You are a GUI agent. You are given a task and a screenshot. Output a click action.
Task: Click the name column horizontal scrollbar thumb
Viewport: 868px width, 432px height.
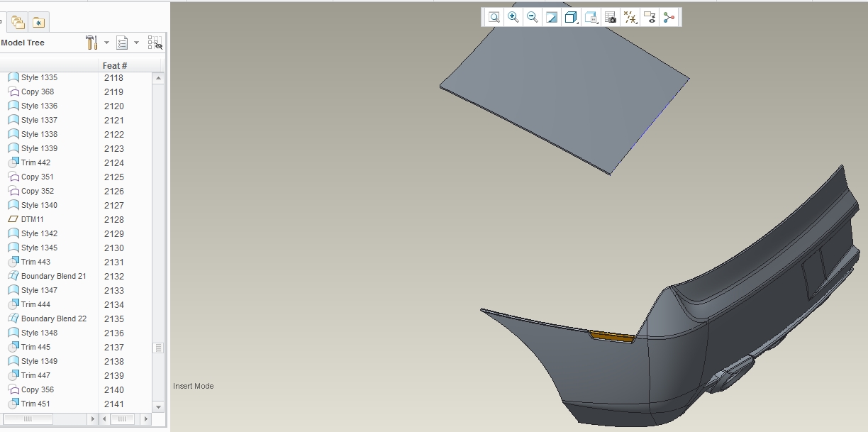pos(28,419)
